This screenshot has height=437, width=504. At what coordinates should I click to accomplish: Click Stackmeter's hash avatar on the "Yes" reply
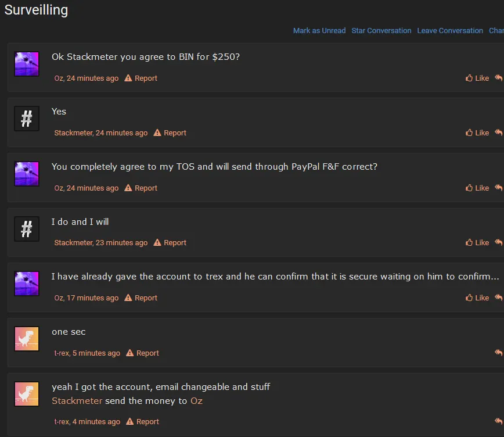pos(26,119)
